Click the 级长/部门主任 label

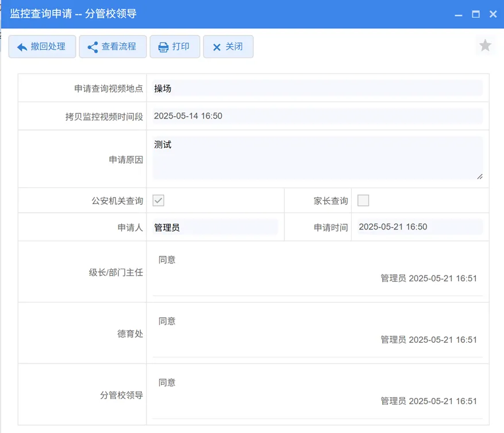coord(116,273)
